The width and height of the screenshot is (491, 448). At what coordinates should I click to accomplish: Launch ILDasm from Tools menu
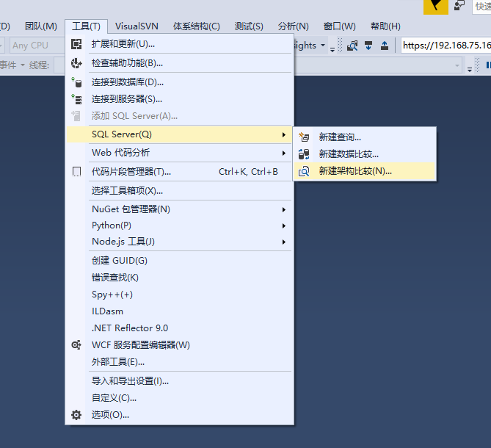click(179, 311)
